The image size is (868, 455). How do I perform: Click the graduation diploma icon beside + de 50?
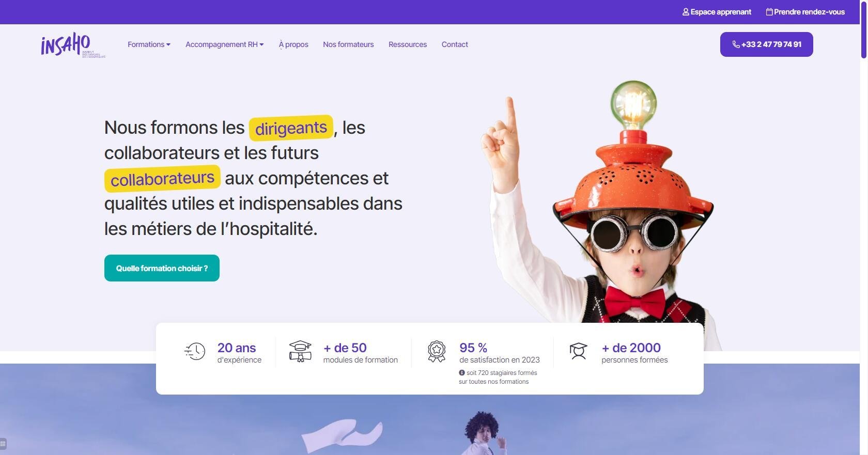[300, 351]
